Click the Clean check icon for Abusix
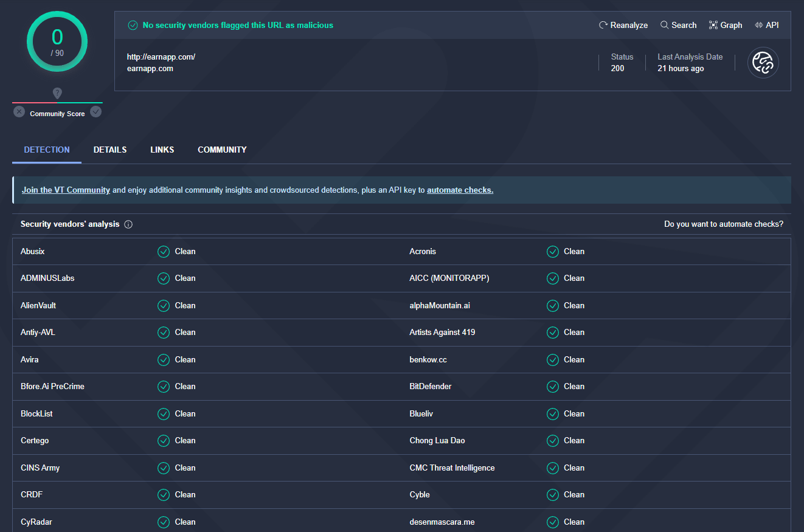This screenshot has width=804, height=532. [164, 251]
